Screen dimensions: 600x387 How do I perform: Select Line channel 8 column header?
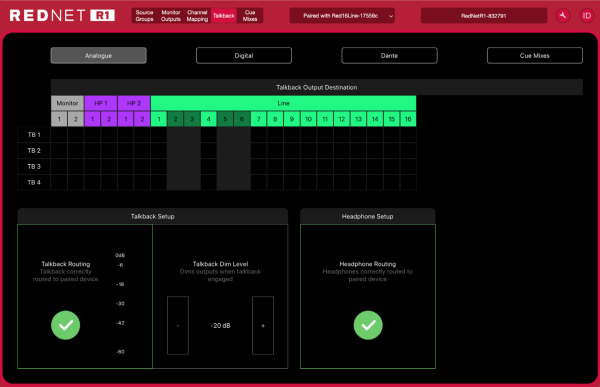point(275,119)
